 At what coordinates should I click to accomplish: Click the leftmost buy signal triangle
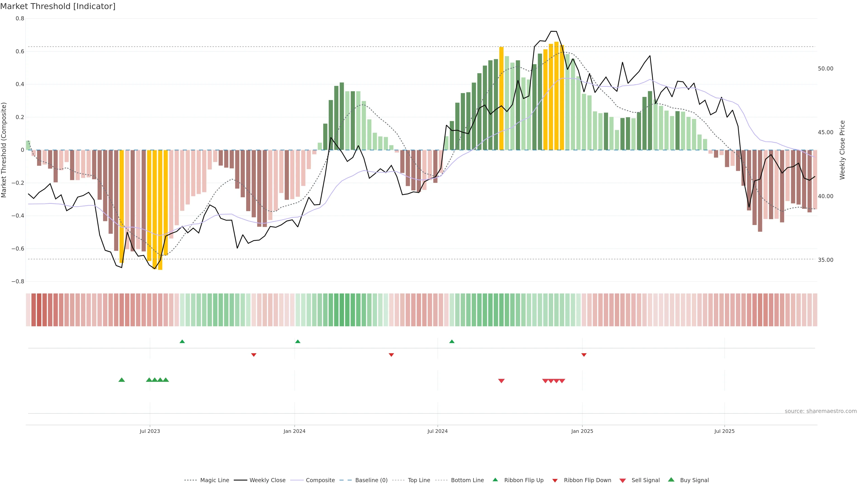tap(122, 380)
